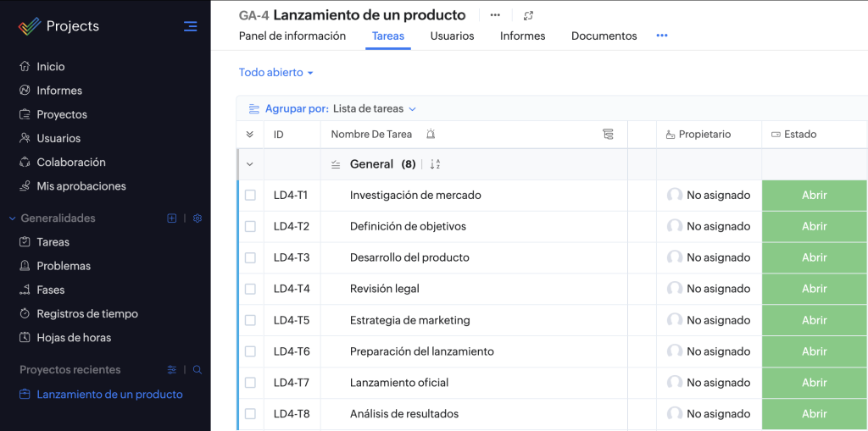Open the Lista de tareas grouping dropdown
Viewport: 868px width, 431px height.
[374, 109]
